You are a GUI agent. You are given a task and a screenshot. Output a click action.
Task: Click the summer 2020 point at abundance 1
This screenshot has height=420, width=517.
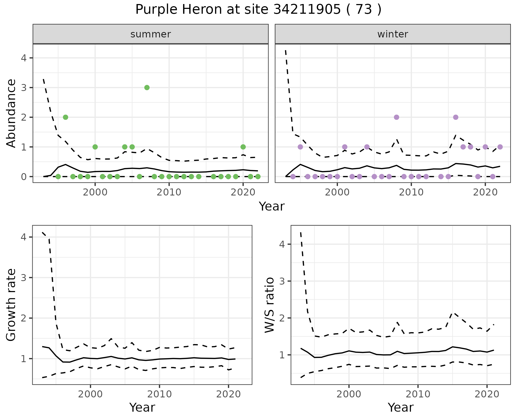click(243, 147)
